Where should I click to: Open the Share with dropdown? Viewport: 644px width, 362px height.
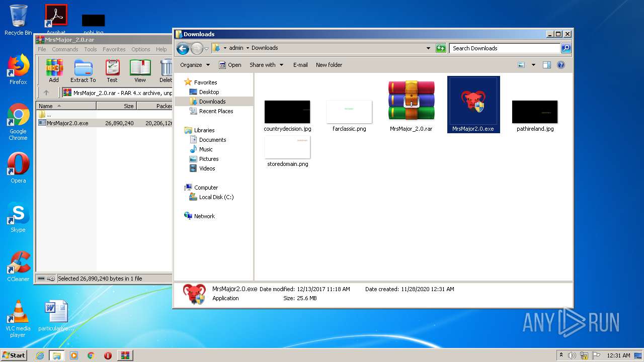pos(267,65)
